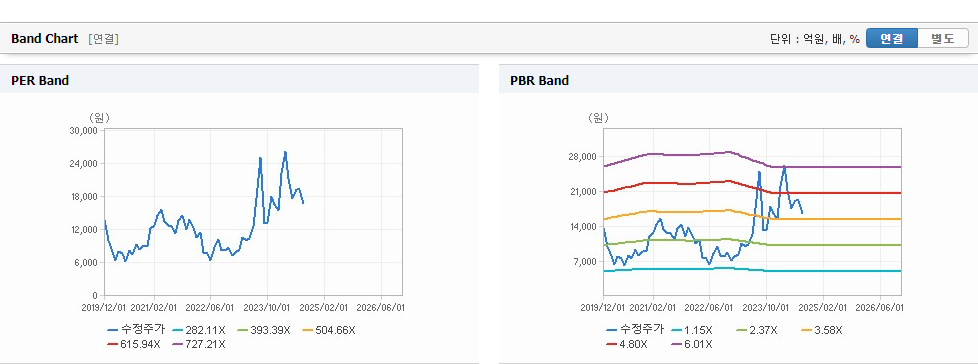The width and height of the screenshot is (978, 364).
Task: Toggle 수정주가 series in PBR Band legend
Action: coord(636,330)
